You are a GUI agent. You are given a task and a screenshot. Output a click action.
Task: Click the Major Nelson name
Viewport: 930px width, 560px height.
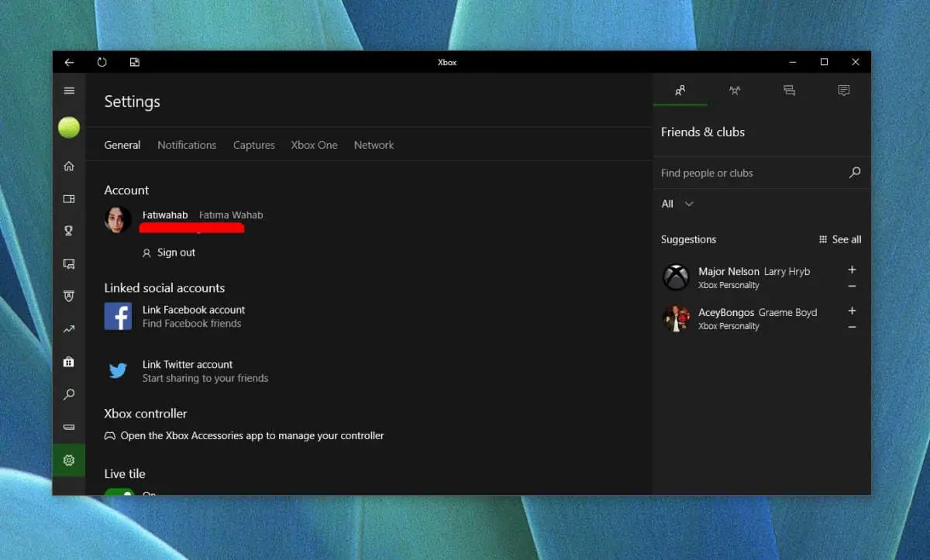tap(728, 271)
